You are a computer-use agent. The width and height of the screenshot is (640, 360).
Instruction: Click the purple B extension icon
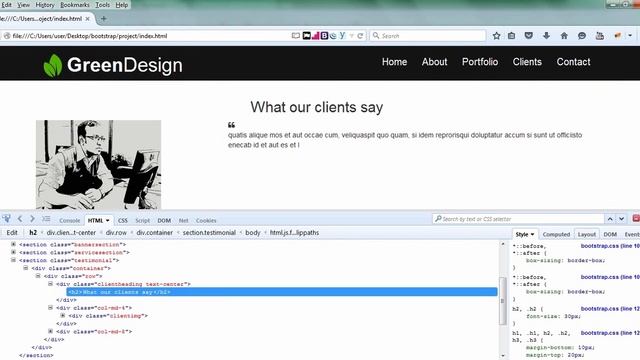324,36
